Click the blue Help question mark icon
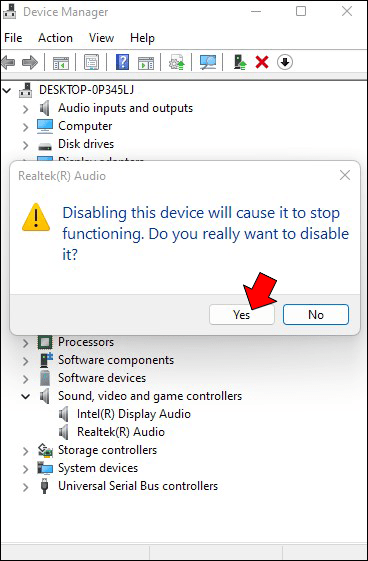The width and height of the screenshot is (368, 561). [122, 63]
